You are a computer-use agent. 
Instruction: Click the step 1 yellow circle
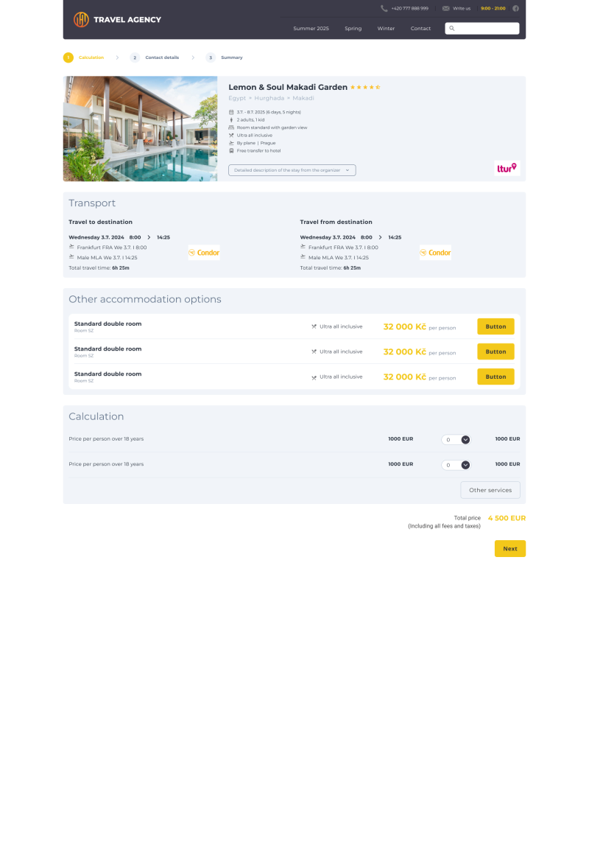pyautogui.click(x=68, y=57)
